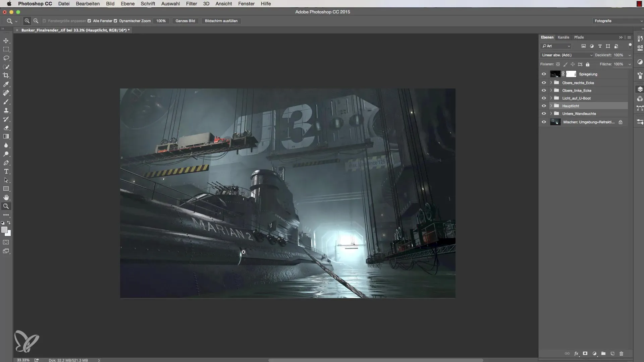Swap foreground and background colors

coord(9,223)
